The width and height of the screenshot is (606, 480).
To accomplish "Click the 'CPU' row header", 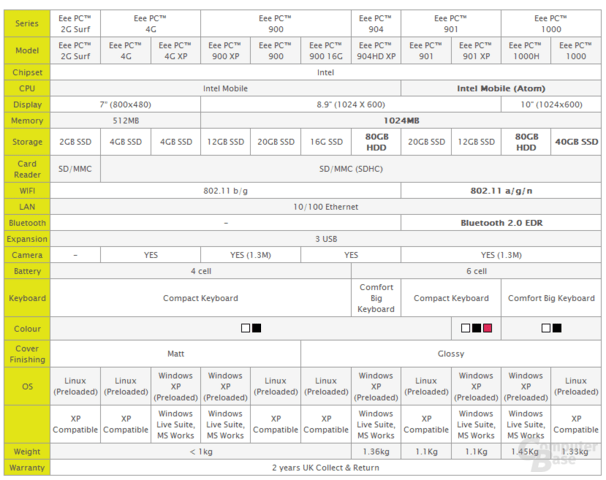I will tap(27, 89).
